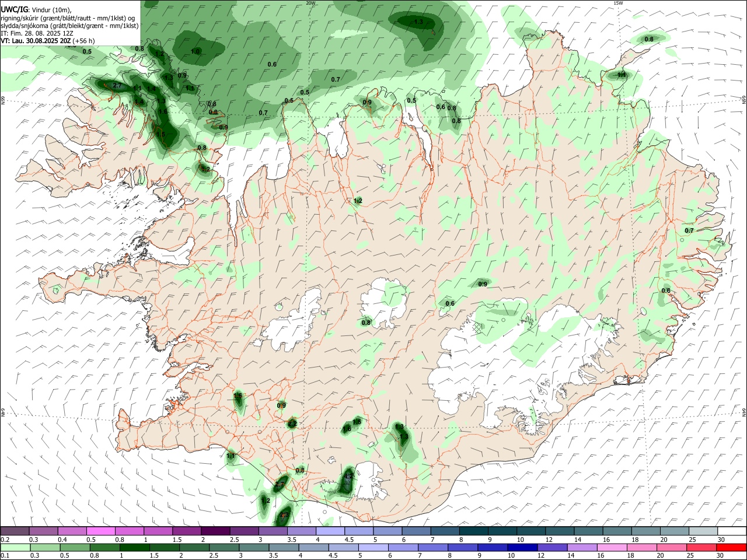This screenshot has height=560, width=747.
Task: Click the 0.2 label on the upper scale
Action: (x=5, y=540)
